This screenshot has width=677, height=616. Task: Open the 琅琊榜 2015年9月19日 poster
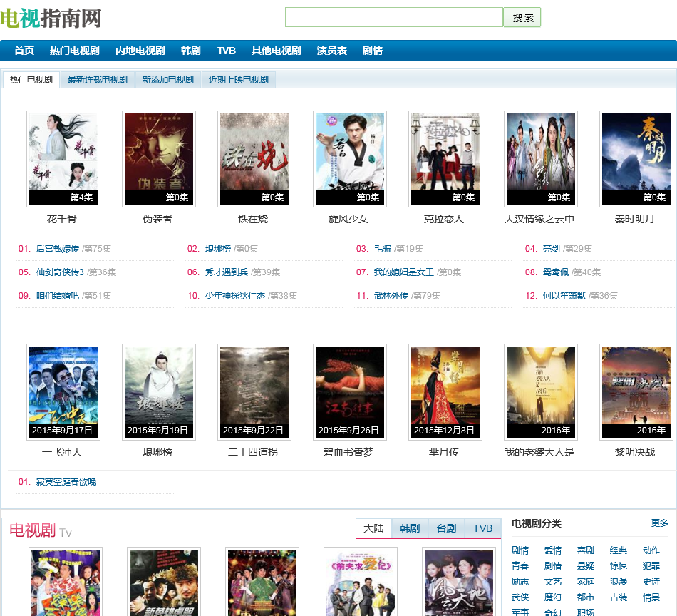[x=159, y=392]
